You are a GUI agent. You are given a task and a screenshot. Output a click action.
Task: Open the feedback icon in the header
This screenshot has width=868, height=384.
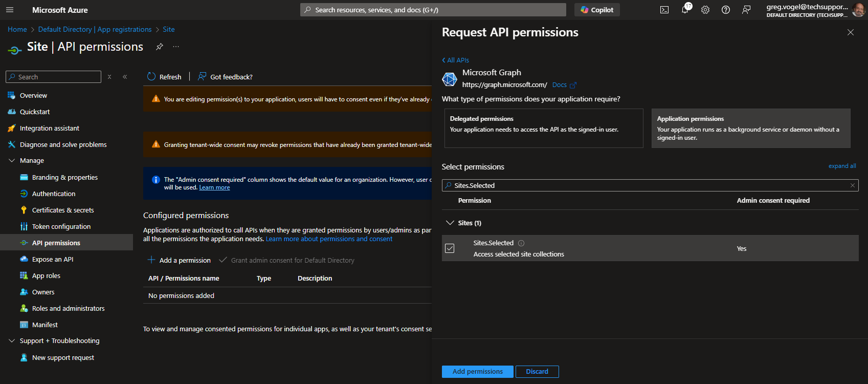[746, 10]
